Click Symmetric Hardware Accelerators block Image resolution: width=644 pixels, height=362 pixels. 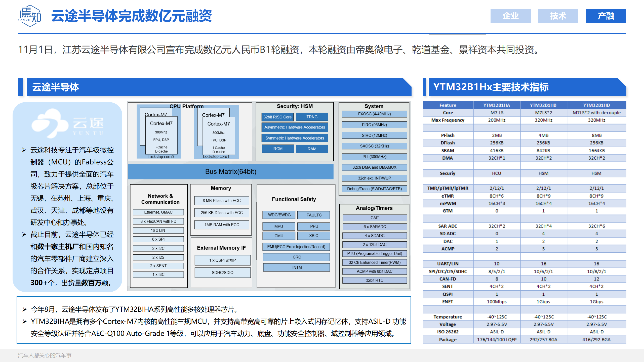click(295, 138)
